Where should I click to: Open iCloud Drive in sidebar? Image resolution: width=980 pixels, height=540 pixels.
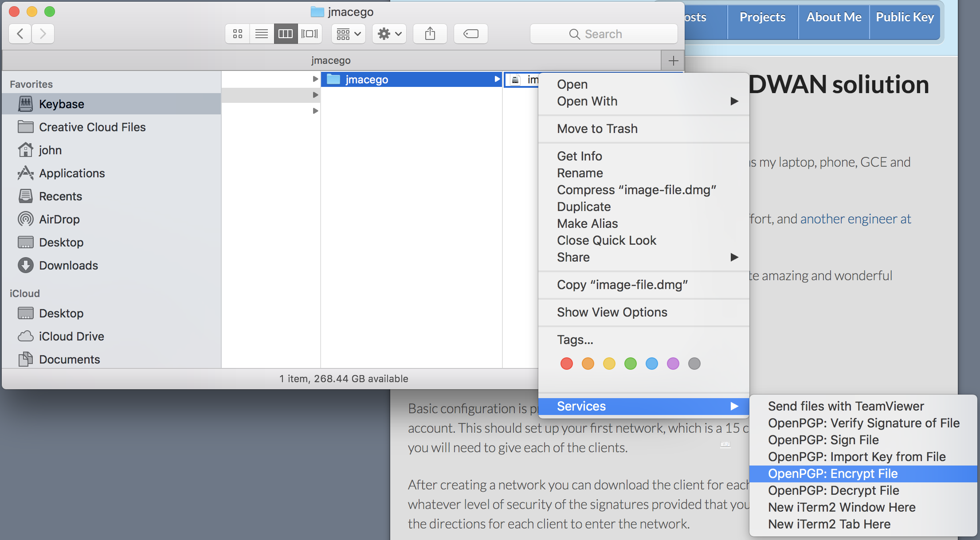112,336
